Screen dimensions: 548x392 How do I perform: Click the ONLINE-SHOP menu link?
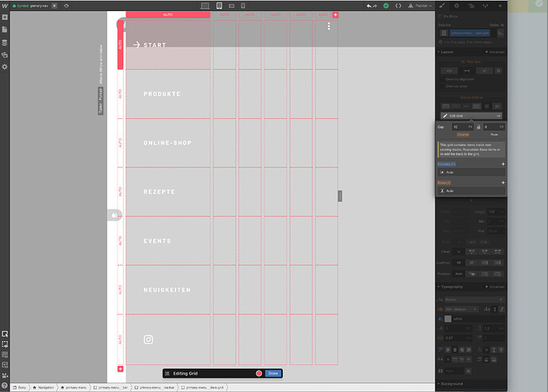click(x=168, y=143)
